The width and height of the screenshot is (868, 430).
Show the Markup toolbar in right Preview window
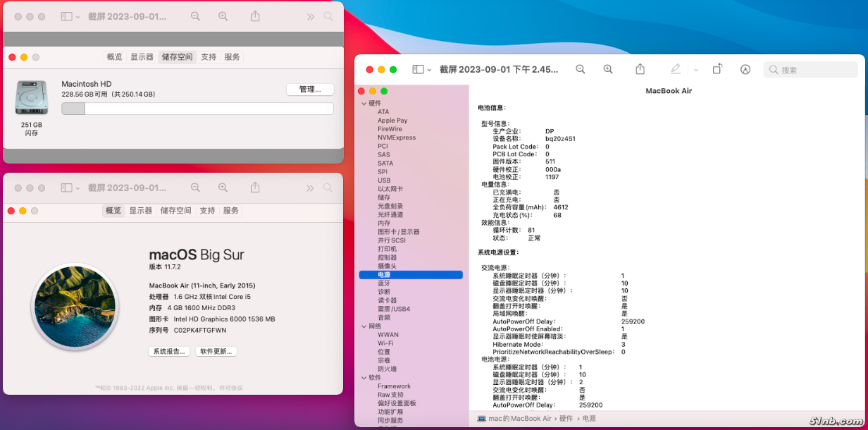coord(745,69)
